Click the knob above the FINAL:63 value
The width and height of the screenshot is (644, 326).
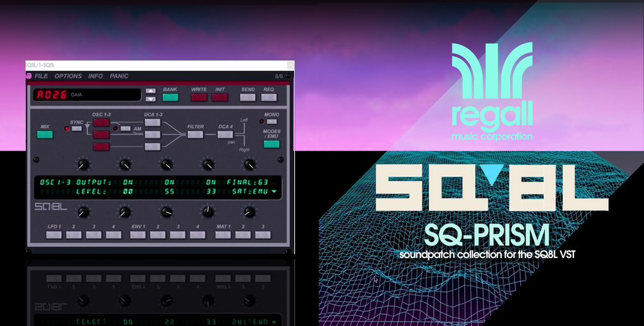(250, 165)
